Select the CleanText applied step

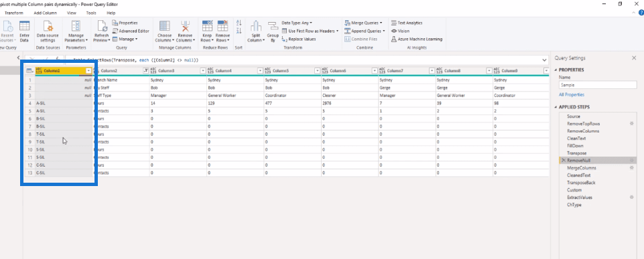pyautogui.click(x=576, y=139)
